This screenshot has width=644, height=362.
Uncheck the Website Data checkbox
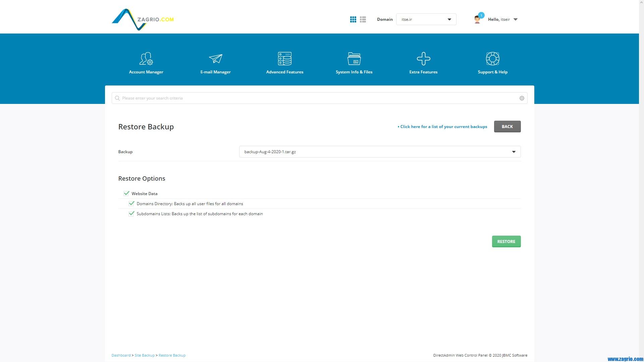click(126, 193)
